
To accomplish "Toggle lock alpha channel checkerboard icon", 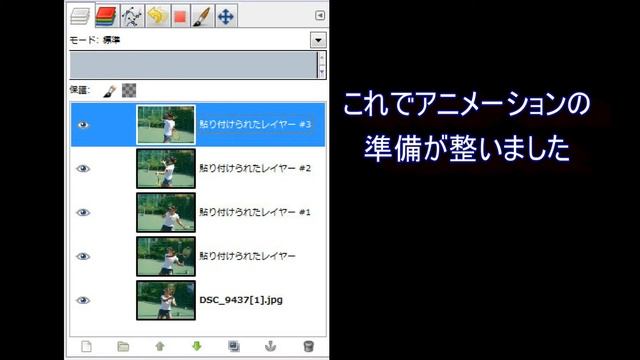I will [x=129, y=91].
